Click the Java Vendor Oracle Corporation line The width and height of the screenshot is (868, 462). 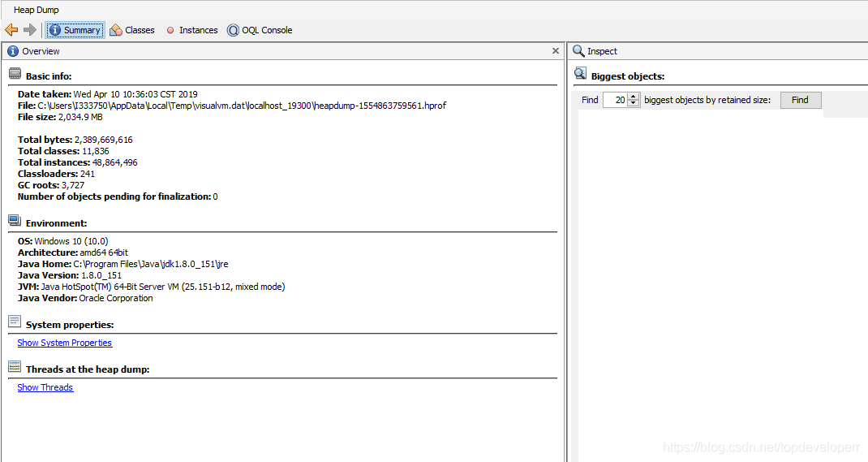tap(85, 299)
